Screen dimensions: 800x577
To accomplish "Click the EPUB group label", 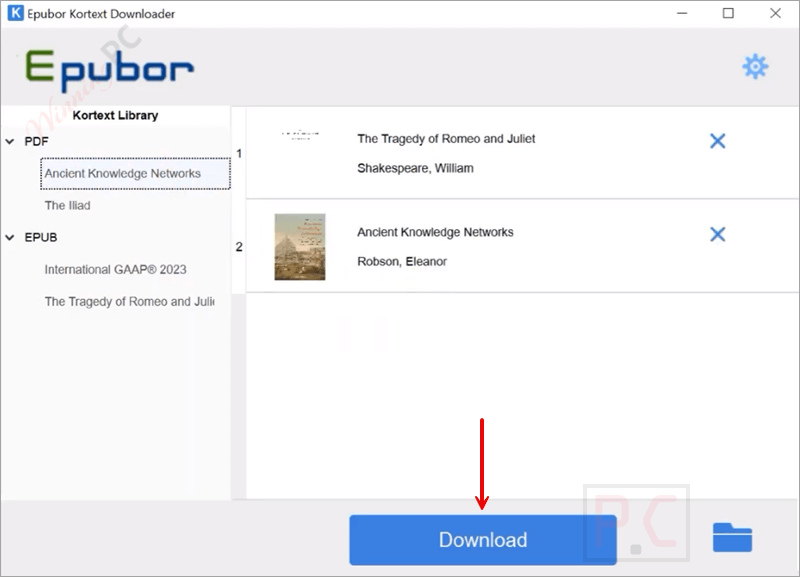I will [41, 238].
